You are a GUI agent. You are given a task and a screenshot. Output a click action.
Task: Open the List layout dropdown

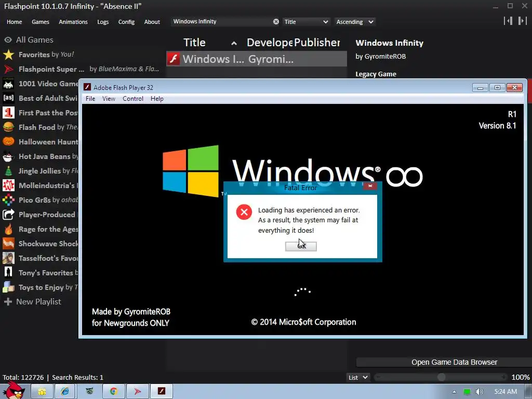(x=358, y=377)
